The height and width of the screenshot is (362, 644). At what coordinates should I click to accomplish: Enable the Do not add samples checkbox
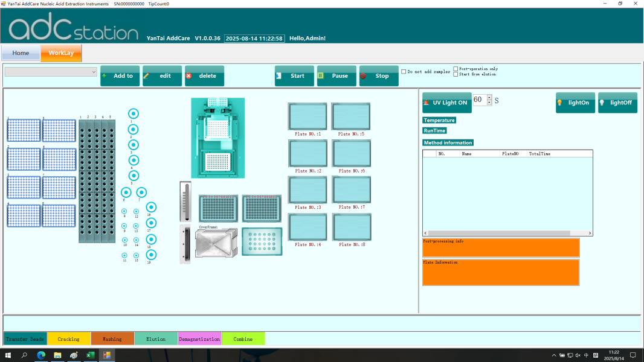403,71
